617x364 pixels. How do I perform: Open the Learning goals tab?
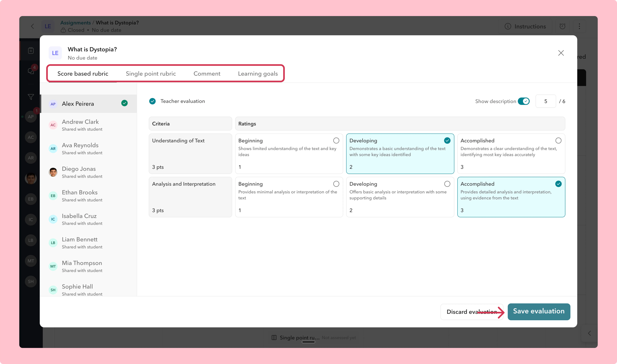258,74
